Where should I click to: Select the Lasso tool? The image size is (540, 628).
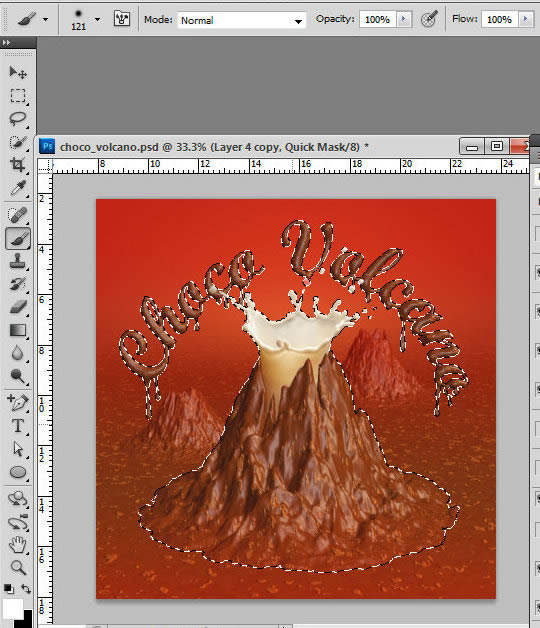(x=18, y=119)
